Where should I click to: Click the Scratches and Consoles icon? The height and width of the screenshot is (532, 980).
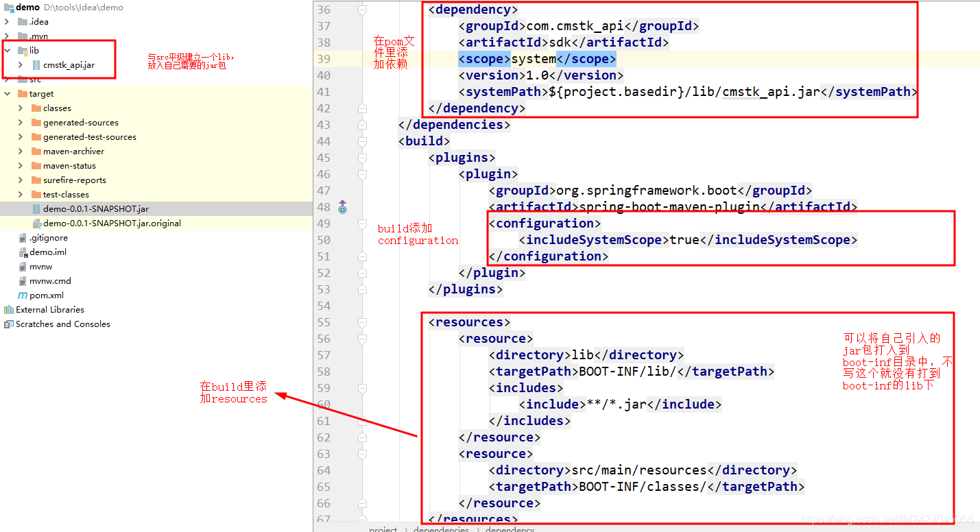(x=9, y=324)
